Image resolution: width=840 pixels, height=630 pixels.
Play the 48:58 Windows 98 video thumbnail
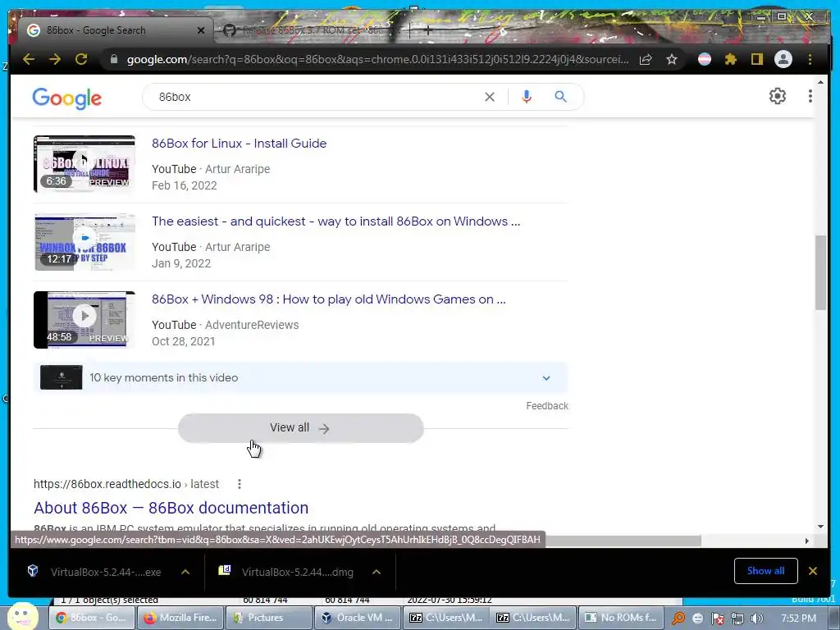pos(84,320)
